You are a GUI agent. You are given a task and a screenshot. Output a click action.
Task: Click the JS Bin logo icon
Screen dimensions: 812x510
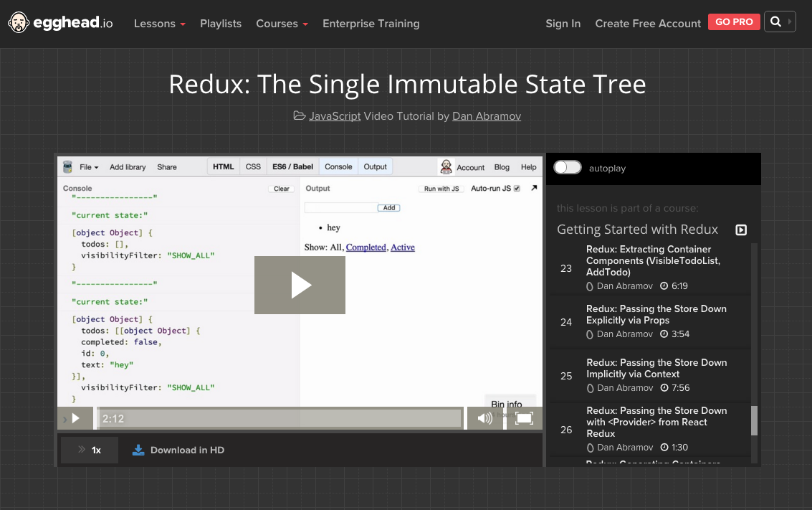click(67, 167)
